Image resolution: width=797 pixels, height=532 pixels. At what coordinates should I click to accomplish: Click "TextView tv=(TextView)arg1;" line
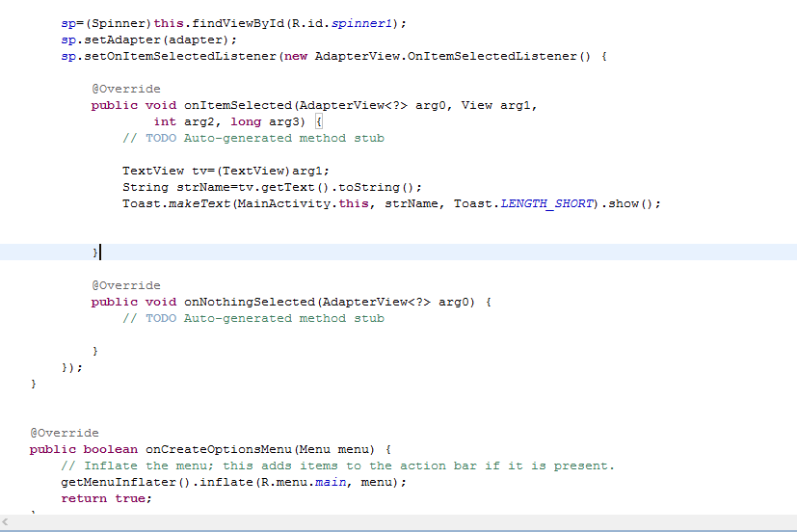coord(226,171)
